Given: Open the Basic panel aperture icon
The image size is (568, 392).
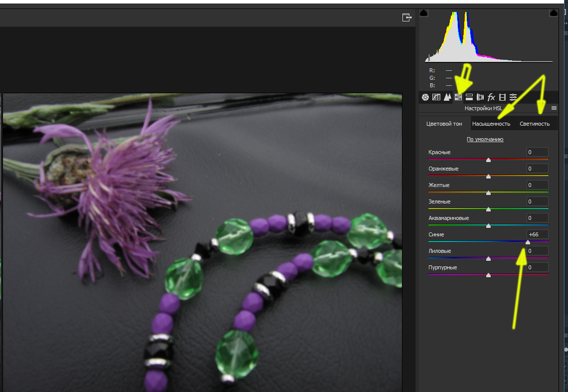Looking at the screenshot, I should pyautogui.click(x=425, y=97).
